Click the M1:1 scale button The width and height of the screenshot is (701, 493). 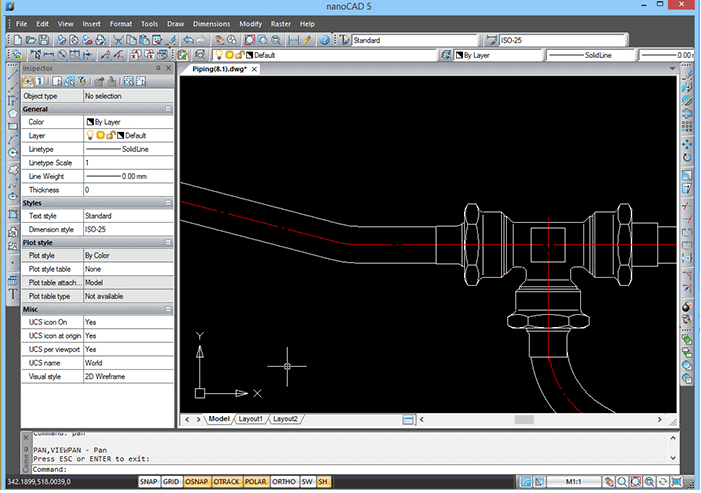click(574, 481)
